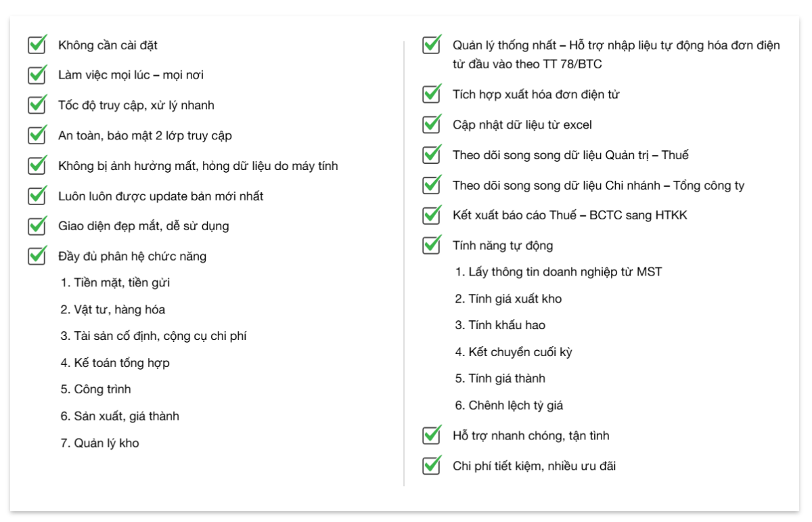Select the Kết chuyển cuối kỳ item
This screenshot has height=522, width=812.
(x=514, y=352)
